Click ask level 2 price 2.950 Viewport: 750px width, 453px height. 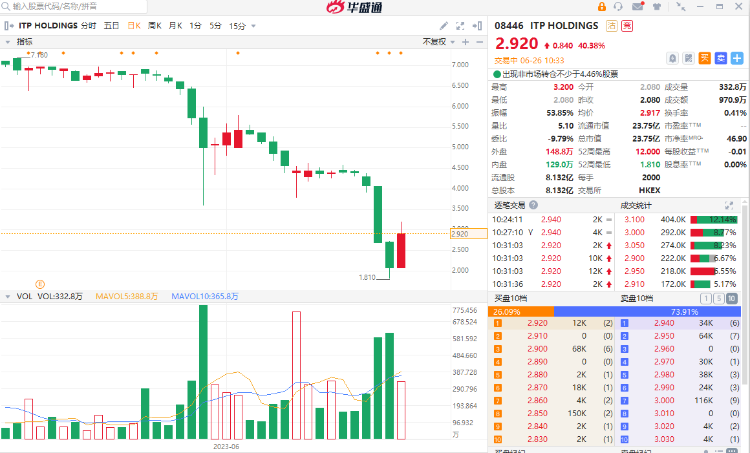[x=664, y=336]
